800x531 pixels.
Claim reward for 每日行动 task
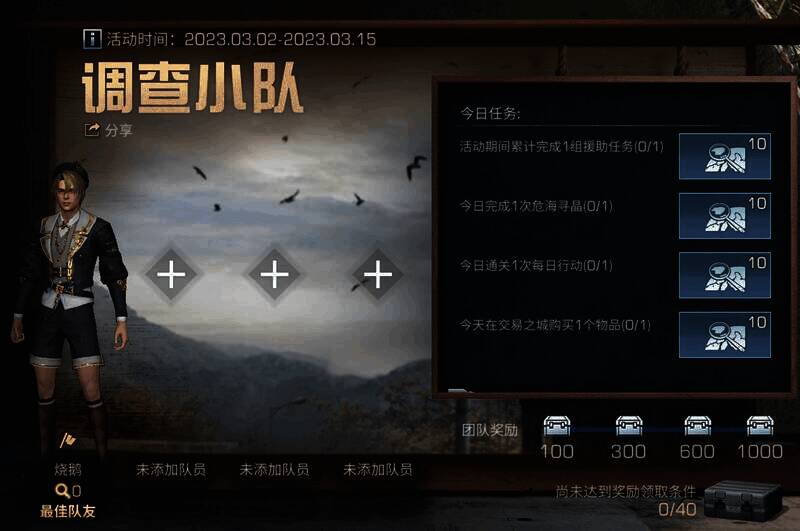(x=724, y=275)
